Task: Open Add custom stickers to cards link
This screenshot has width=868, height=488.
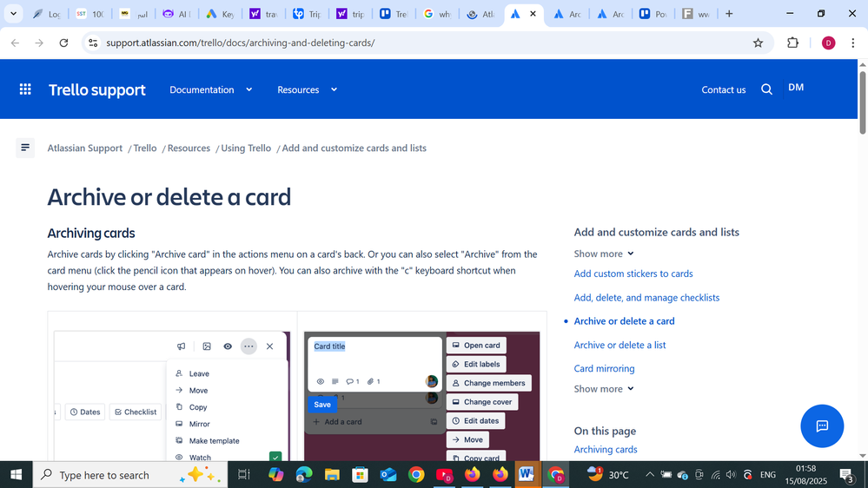Action: [633, 274]
